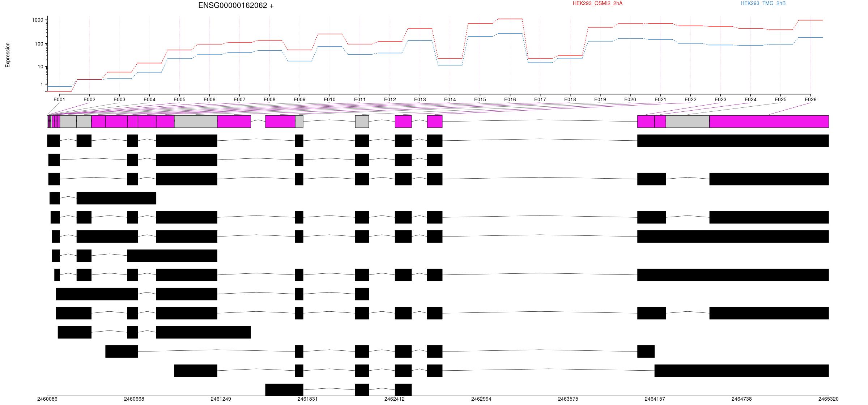Click genomic coordinate 2461831
The height and width of the screenshot is (405, 868).
click(307, 399)
